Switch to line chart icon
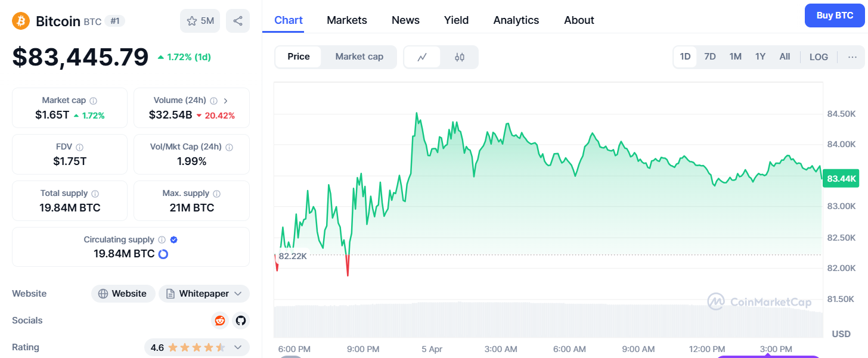The height and width of the screenshot is (358, 868). pos(422,57)
